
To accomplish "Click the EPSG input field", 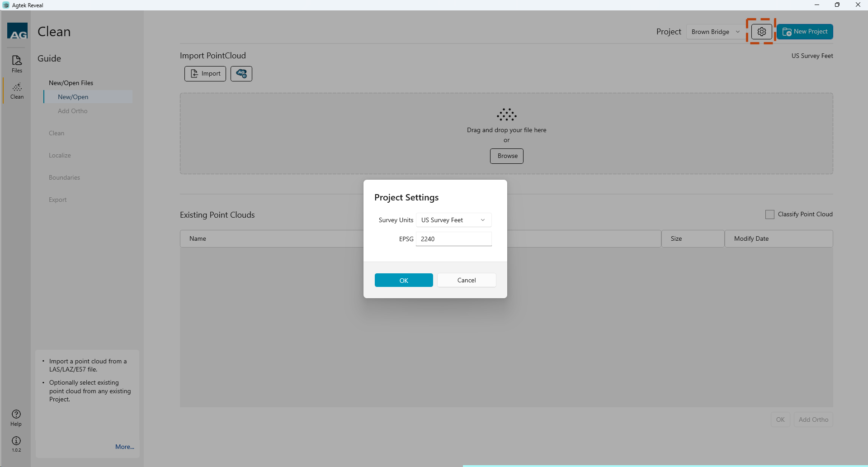I will click(453, 239).
